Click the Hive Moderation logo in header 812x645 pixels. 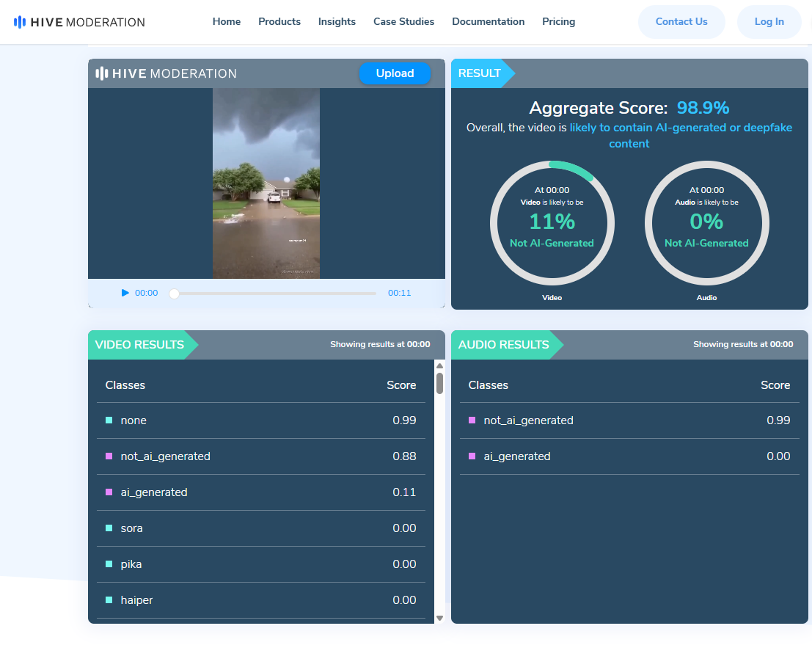[79, 22]
